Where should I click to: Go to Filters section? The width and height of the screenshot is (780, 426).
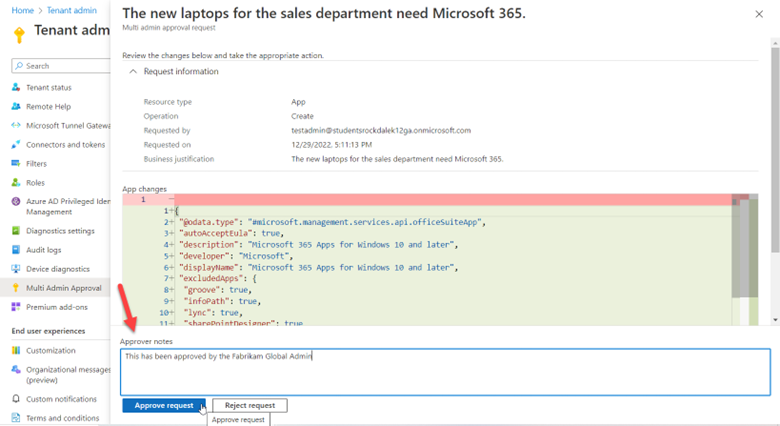(36, 164)
